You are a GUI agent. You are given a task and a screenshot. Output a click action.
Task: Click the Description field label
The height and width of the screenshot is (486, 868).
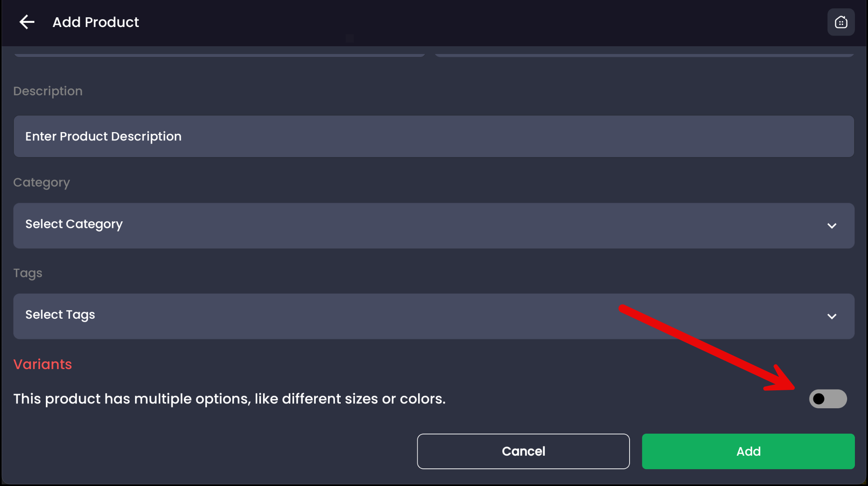point(48,91)
